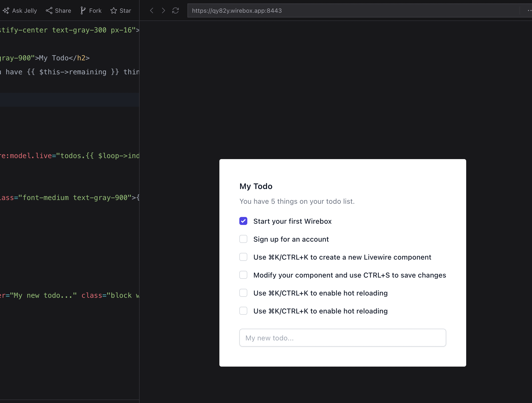Click "Start your first Wirebox" label

click(x=292, y=221)
